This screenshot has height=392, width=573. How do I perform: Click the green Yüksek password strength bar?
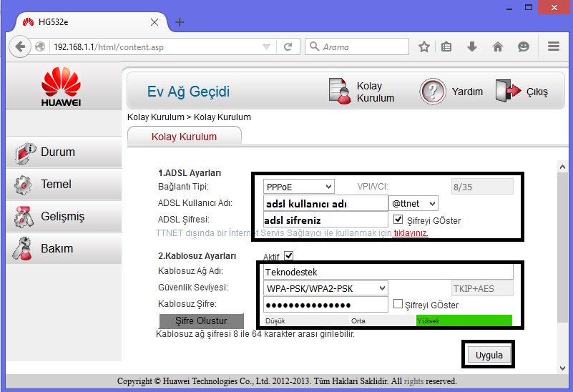pyautogui.click(x=464, y=320)
